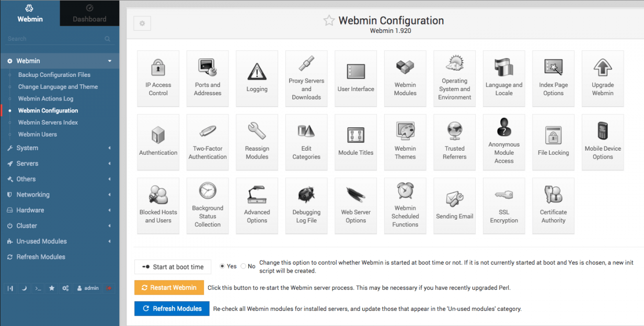644x326 pixels.
Task: Click the Restart Webmin button
Action: coord(169,287)
